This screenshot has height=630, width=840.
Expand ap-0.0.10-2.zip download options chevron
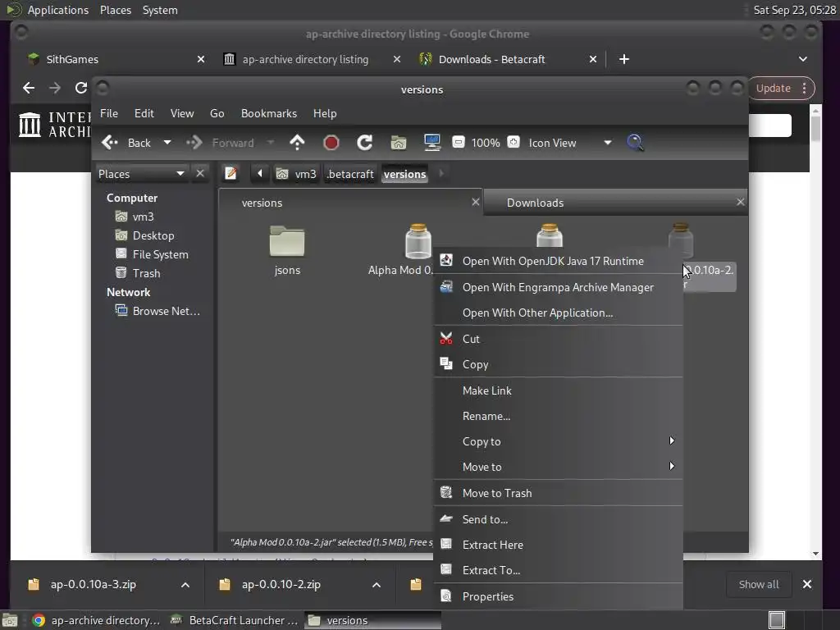click(376, 584)
